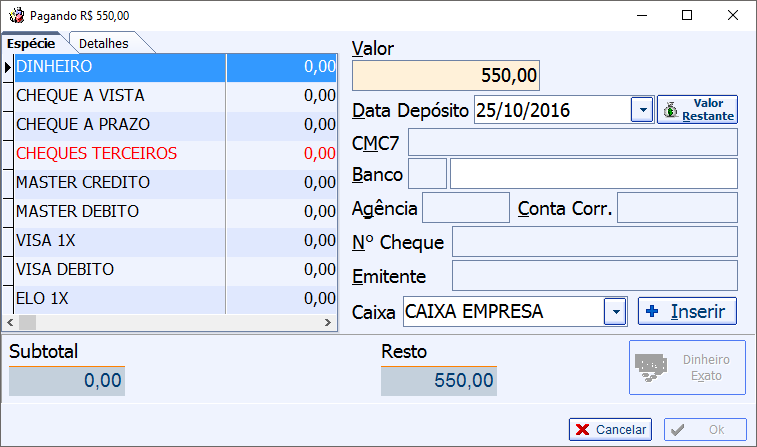Click the app icon in the title bar
Screen dimensions: 757x447
pyautogui.click(x=16, y=15)
